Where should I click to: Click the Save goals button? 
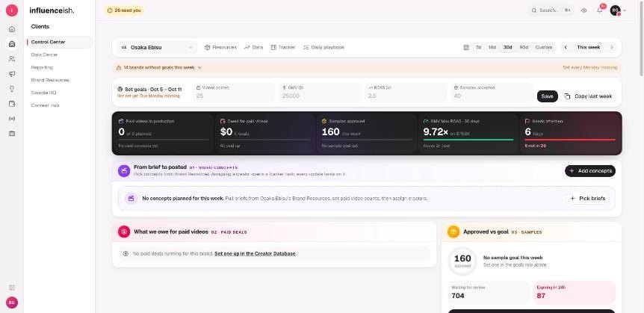[x=547, y=96]
